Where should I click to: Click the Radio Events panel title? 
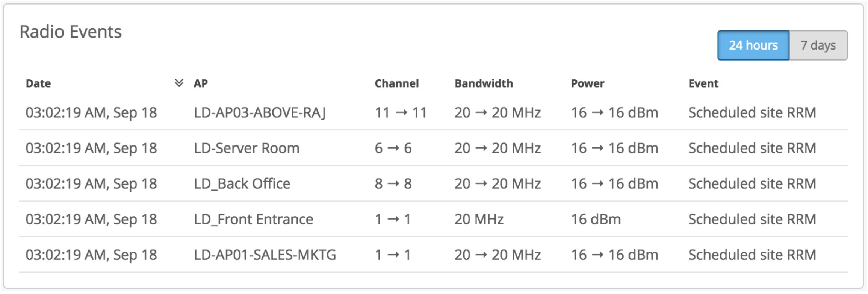pos(71,32)
